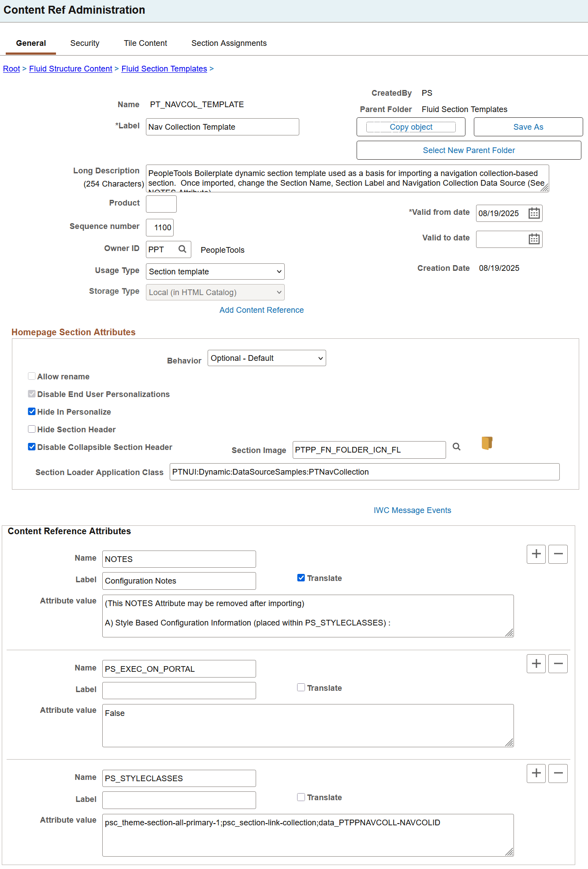The image size is (588, 869).
Task: Add a row after PS_STYLECLASSES attribute
Action: [x=536, y=773]
